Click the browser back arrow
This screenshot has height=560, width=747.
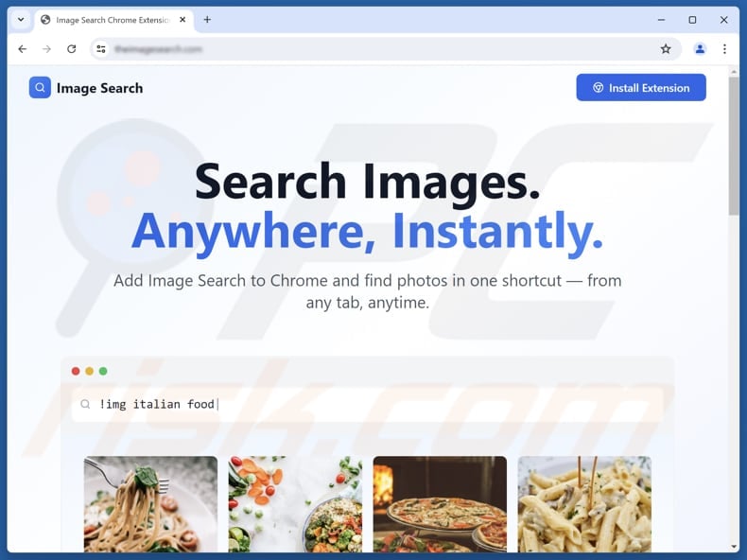point(23,48)
